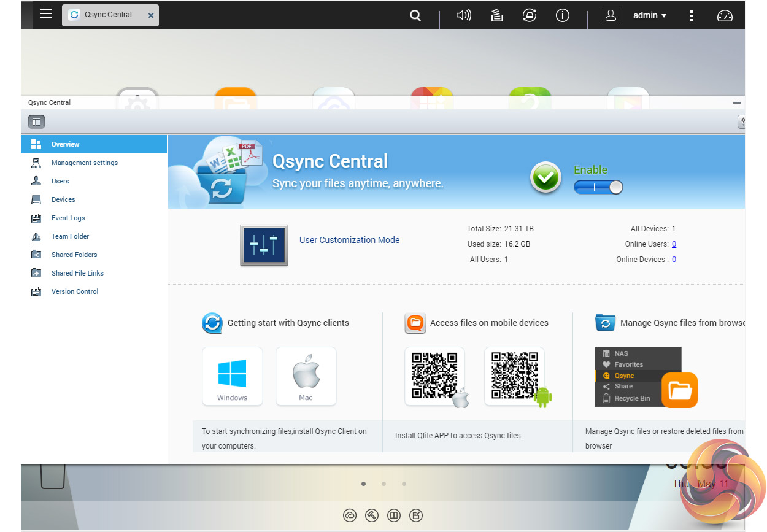Minimize the Qsync Central window
767x532 pixels.
(737, 103)
